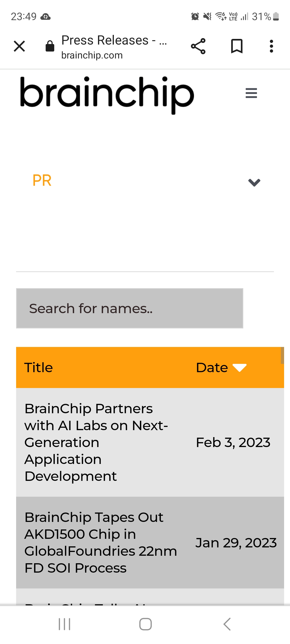Screen dimensions: 290x644
Task: Tap the Android home button
Action: point(145,624)
